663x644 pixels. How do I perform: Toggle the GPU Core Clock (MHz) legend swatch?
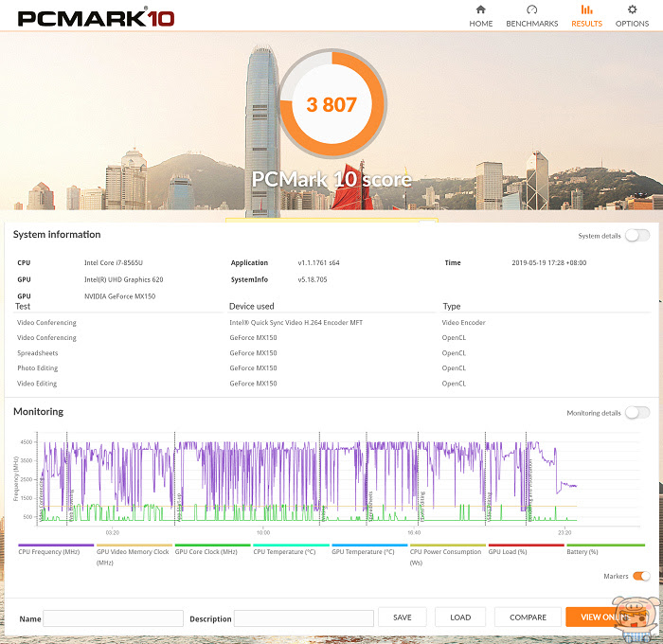pos(213,546)
